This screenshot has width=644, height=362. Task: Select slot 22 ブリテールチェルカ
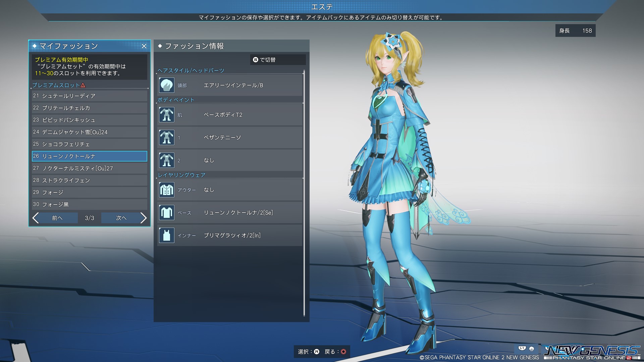(x=90, y=108)
